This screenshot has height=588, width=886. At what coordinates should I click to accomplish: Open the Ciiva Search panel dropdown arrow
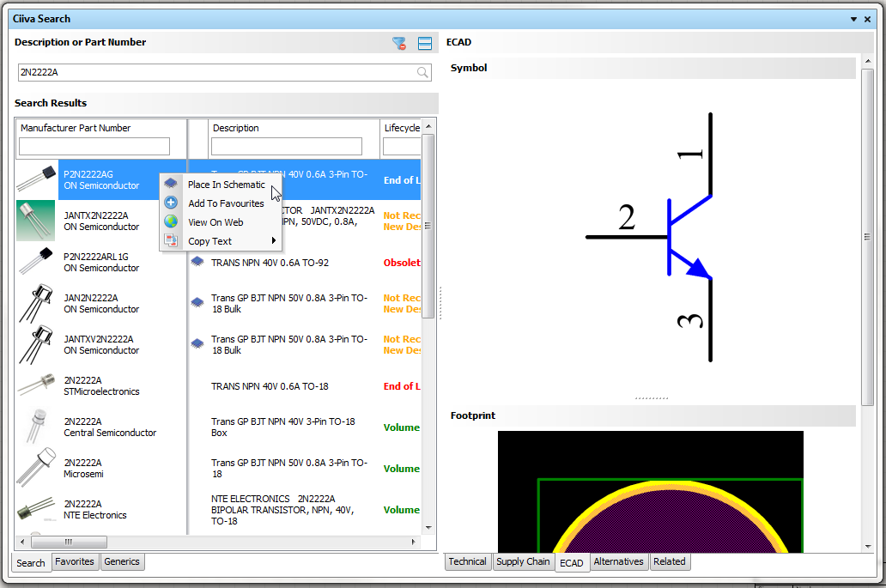coord(853,18)
